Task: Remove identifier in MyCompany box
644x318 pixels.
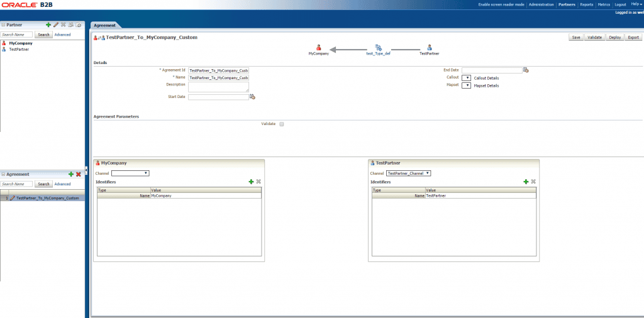Action: (x=258, y=182)
